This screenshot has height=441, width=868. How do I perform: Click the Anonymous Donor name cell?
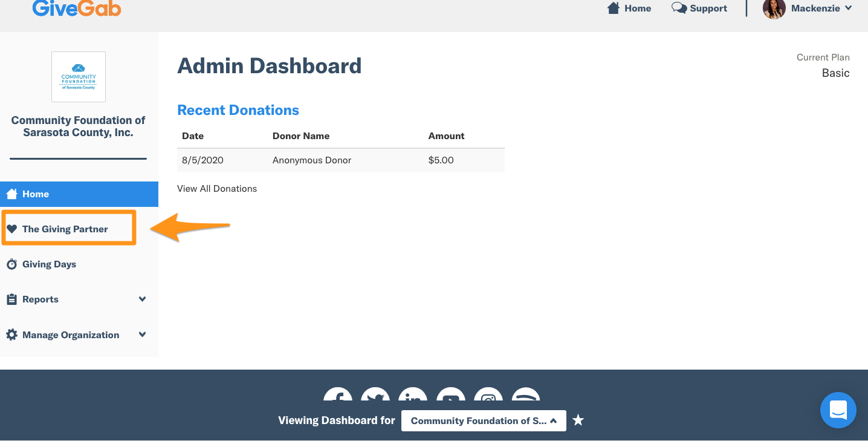point(312,160)
